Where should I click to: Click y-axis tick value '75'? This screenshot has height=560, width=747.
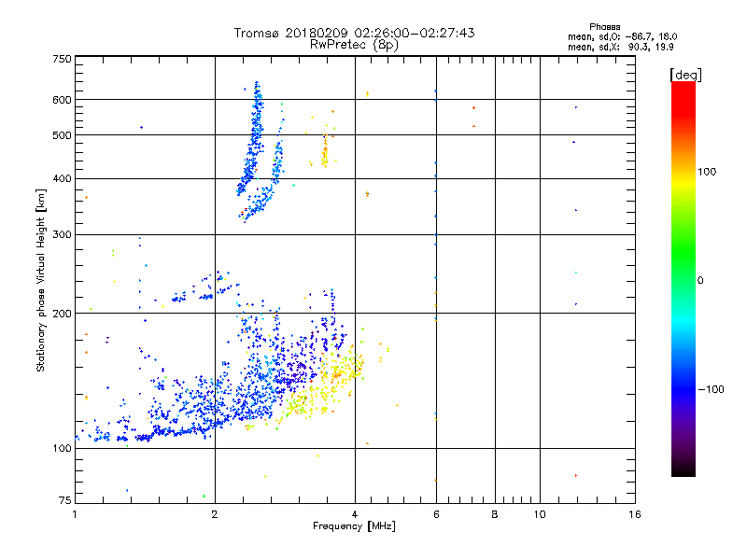65,500
